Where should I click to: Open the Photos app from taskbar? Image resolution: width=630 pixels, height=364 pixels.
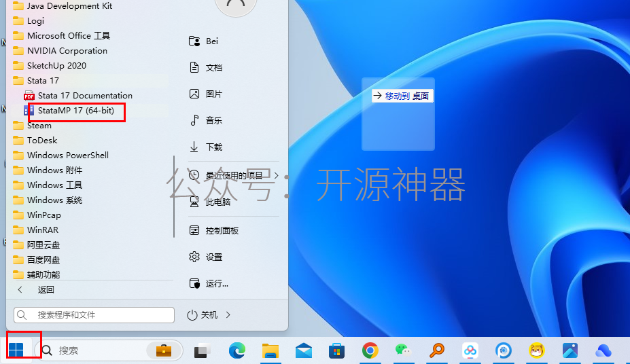570,350
